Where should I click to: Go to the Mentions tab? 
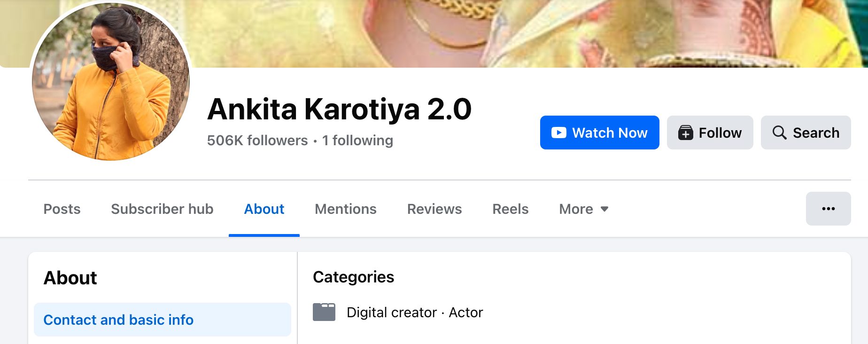pyautogui.click(x=346, y=209)
